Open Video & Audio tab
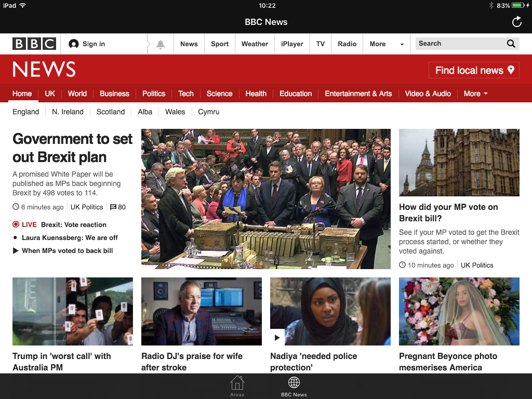Screen dimensions: 532x399 tap(428, 94)
